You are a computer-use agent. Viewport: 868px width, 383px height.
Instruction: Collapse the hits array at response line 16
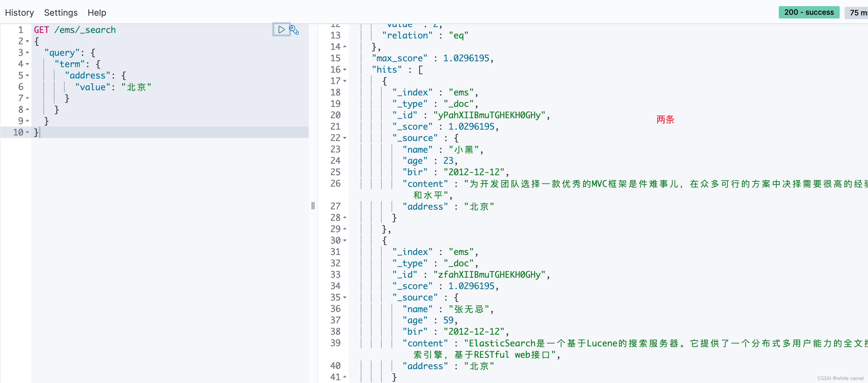[x=345, y=70]
